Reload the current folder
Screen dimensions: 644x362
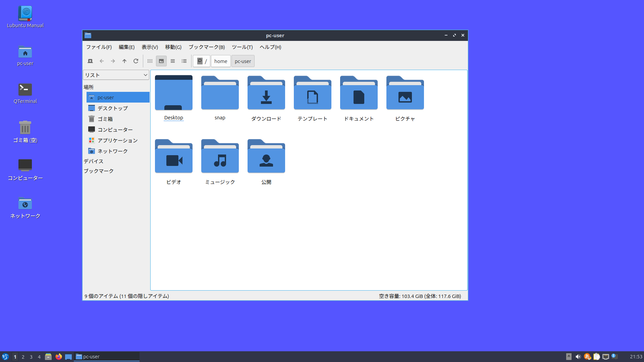pyautogui.click(x=136, y=61)
